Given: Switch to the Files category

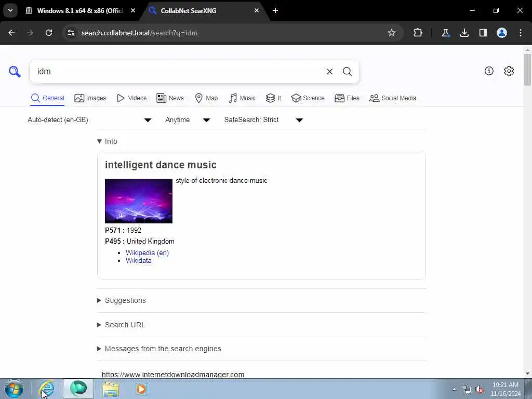Looking at the screenshot, I should point(347,98).
